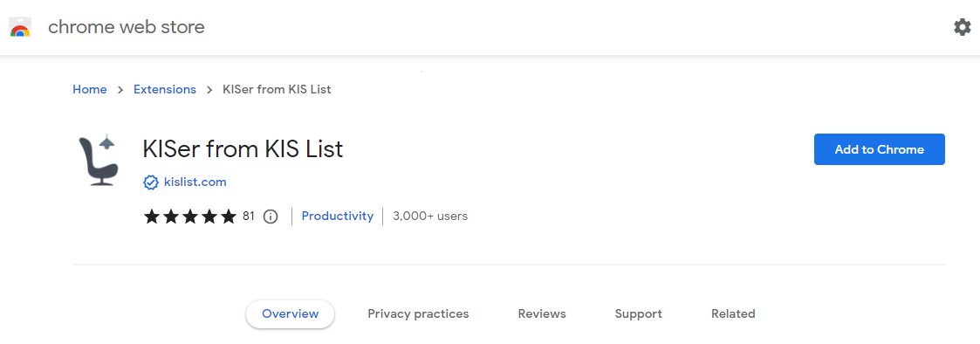
Task: Visit the kislist.com publisher link
Action: pyautogui.click(x=195, y=182)
